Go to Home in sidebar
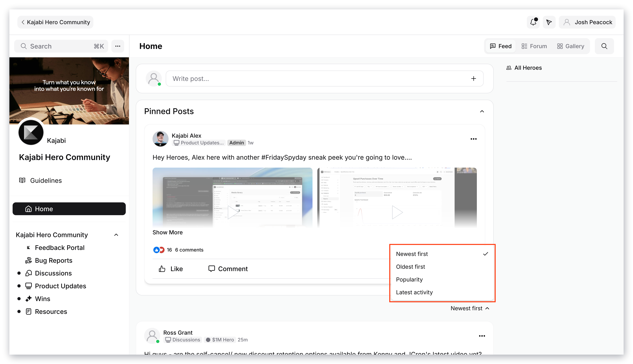 pyautogui.click(x=69, y=209)
